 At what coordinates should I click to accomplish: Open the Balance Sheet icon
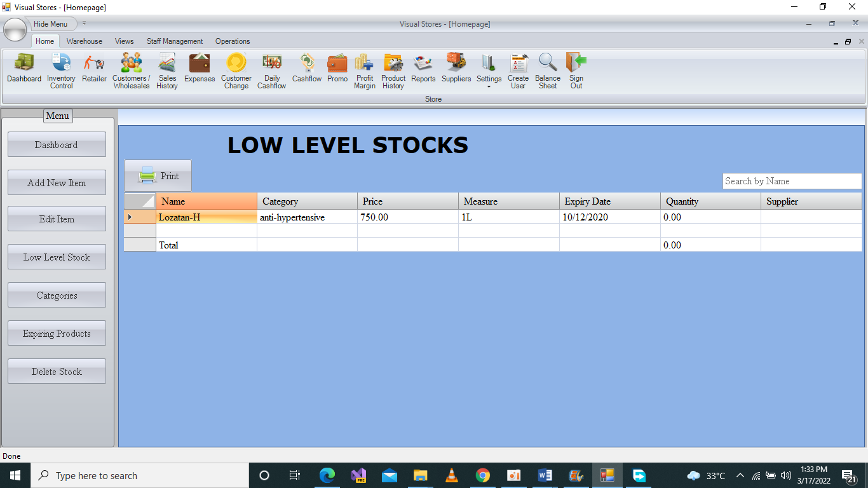point(548,70)
